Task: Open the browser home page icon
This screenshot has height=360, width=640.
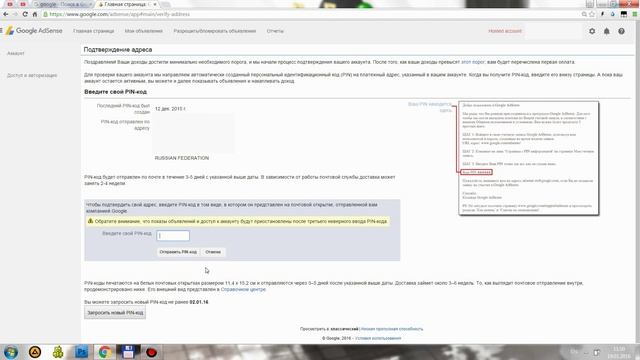Action: tap(35, 14)
